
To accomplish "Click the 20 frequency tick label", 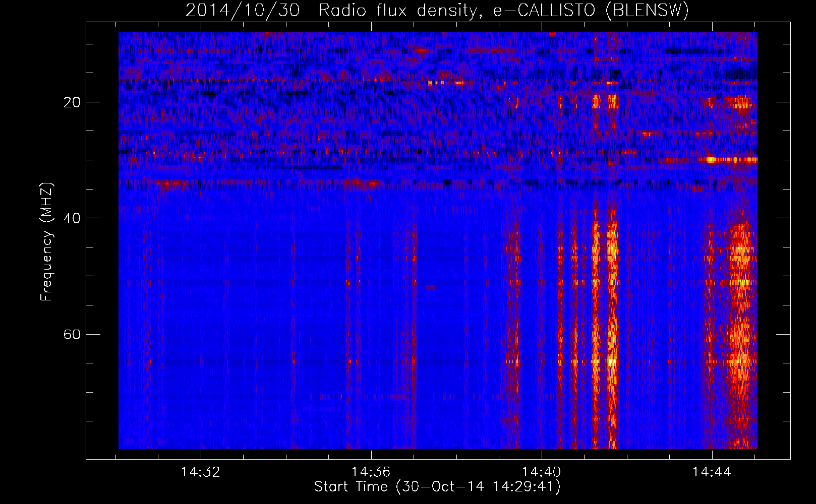I will [x=73, y=102].
